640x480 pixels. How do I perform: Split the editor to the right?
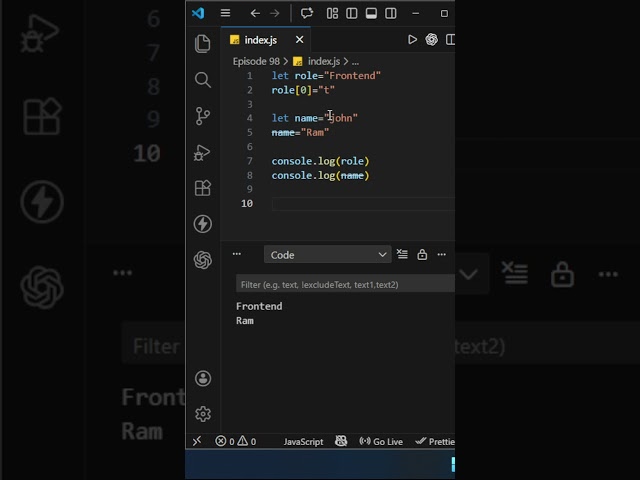tap(450, 40)
